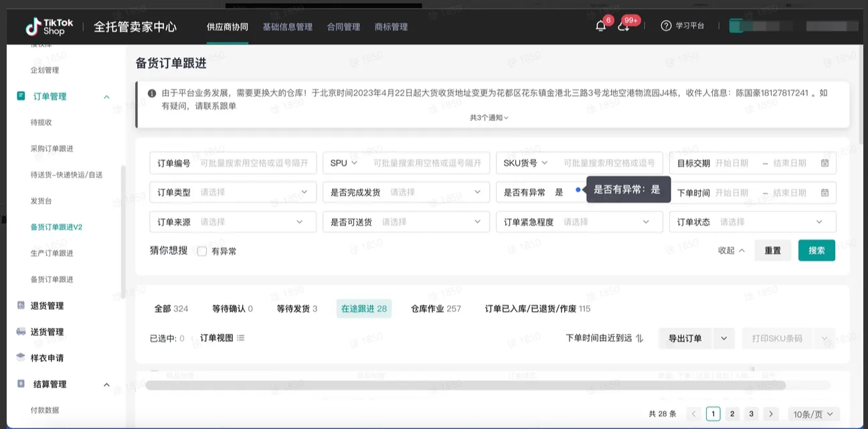The height and width of the screenshot is (429, 868).
Task: Open 发货台 in sidebar
Action: [41, 201]
